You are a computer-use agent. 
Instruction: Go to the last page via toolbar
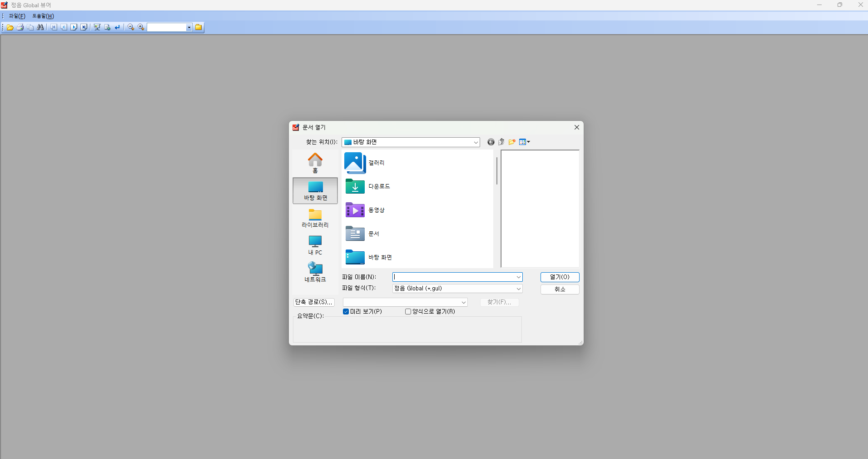84,27
